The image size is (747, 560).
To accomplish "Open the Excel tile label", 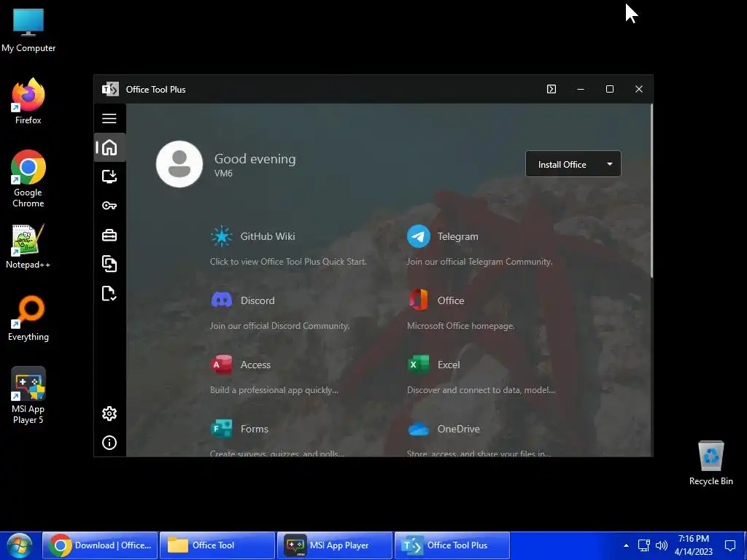I will (x=449, y=365).
